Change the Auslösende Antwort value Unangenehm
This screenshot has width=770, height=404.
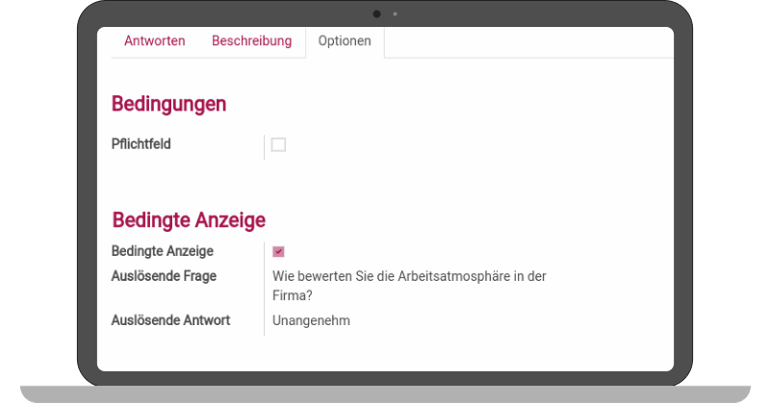pyautogui.click(x=311, y=321)
